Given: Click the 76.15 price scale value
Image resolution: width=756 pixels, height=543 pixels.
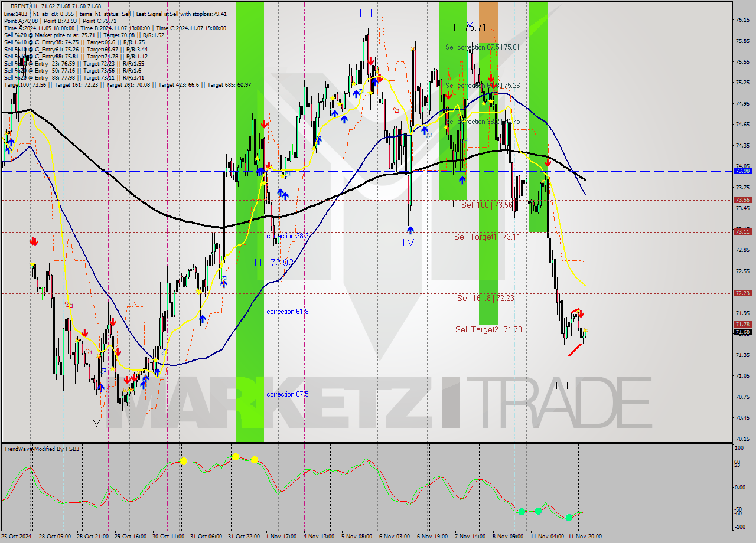Looking at the screenshot, I should click(x=742, y=20).
